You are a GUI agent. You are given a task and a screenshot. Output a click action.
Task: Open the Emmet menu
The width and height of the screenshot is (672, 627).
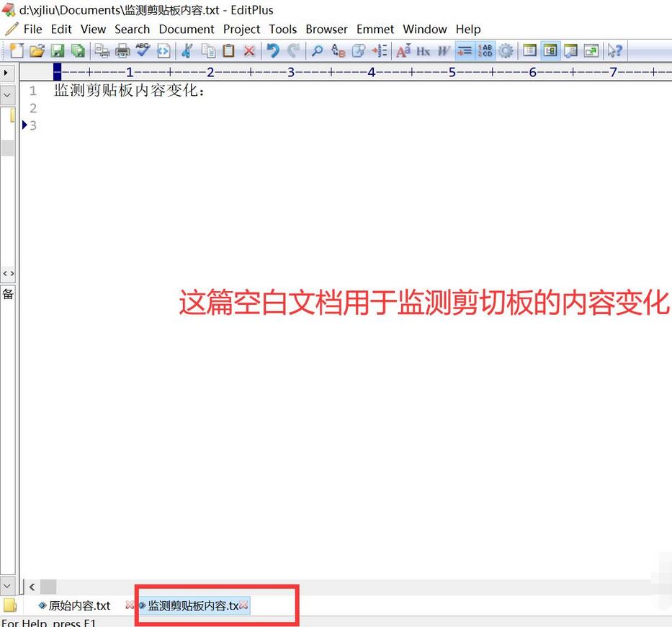click(x=375, y=29)
